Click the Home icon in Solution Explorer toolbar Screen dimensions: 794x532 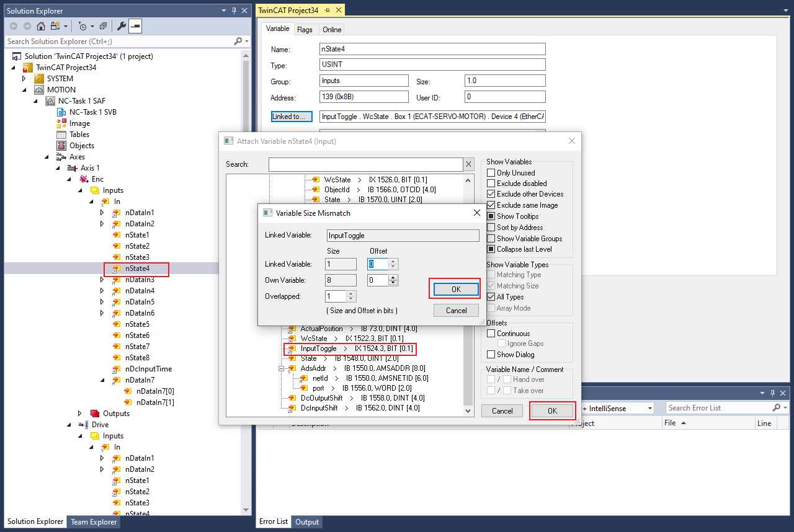click(41, 26)
